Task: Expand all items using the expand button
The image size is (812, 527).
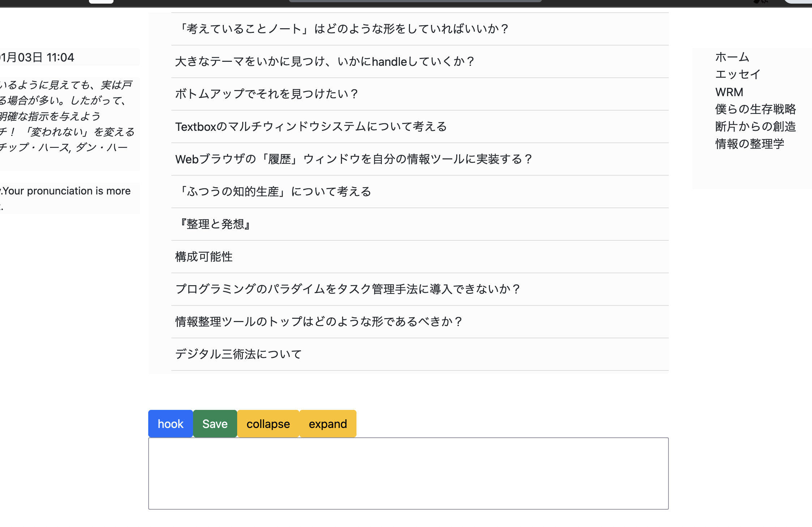Action: tap(328, 424)
